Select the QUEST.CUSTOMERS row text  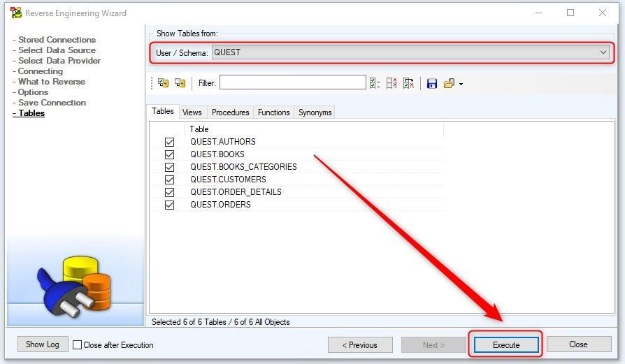click(228, 180)
